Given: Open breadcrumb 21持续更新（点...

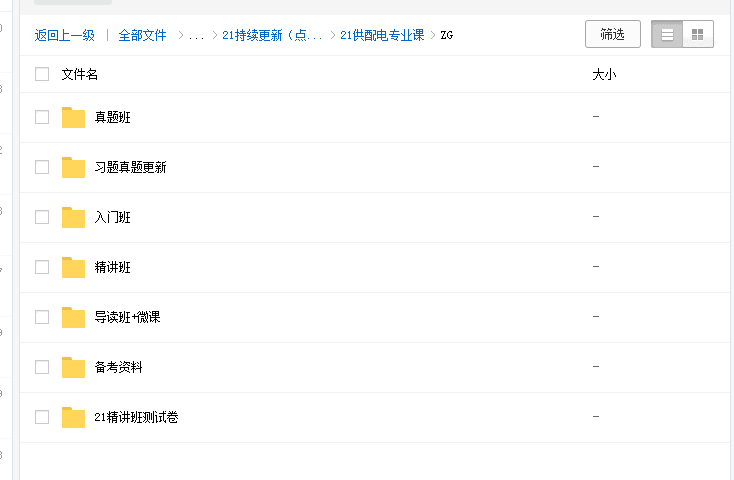Looking at the screenshot, I should coord(272,35).
